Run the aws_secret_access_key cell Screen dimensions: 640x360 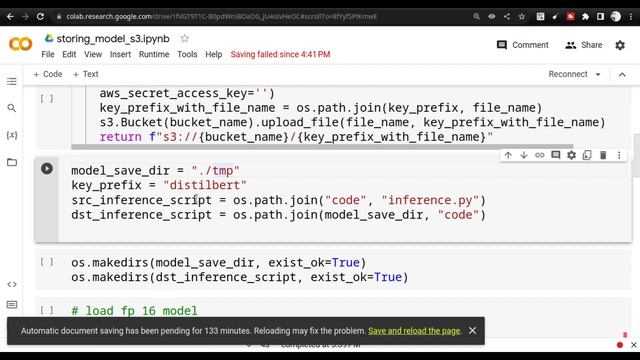tap(47, 98)
